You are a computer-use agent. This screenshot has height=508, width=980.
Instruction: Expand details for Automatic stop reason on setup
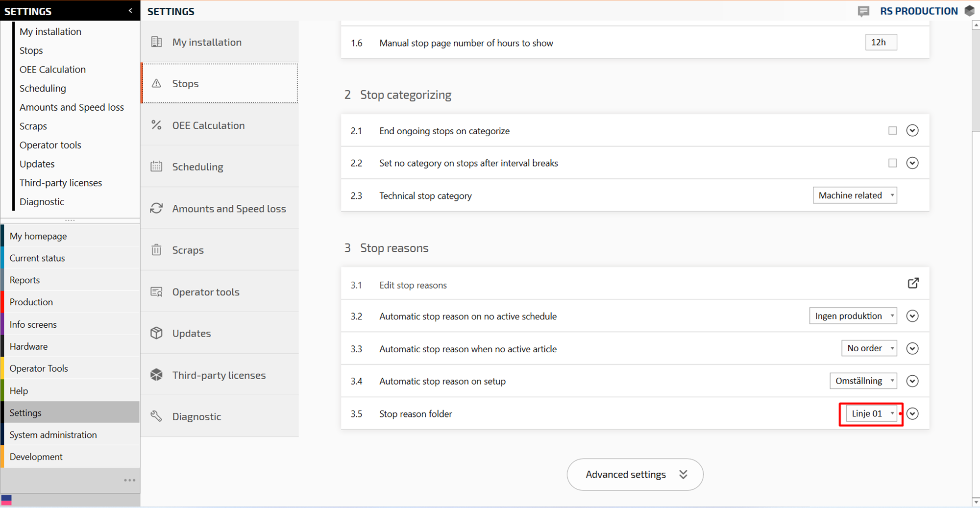(912, 381)
